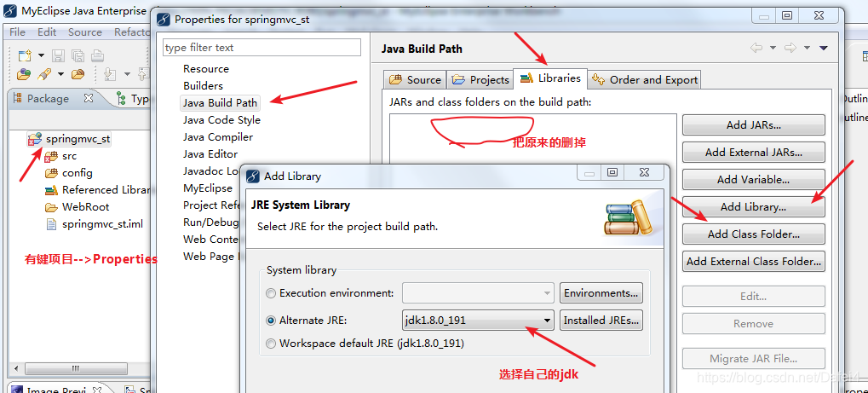Click the type filter text field
This screenshot has height=393, width=868.
click(x=262, y=47)
